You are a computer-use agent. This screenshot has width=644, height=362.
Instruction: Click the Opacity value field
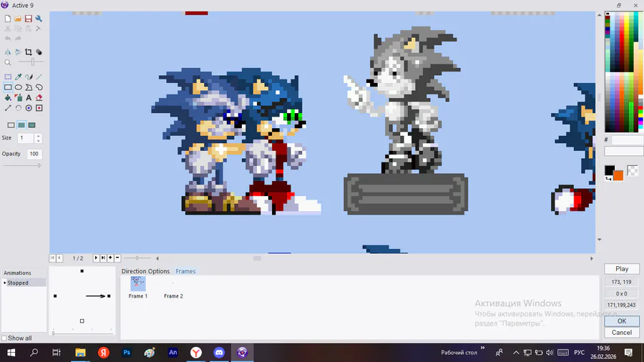34,154
